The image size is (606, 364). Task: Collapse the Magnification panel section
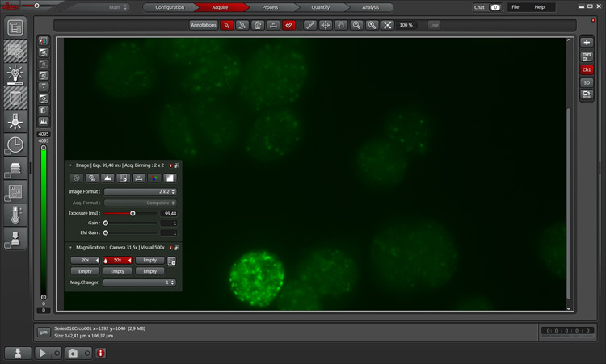69,247
